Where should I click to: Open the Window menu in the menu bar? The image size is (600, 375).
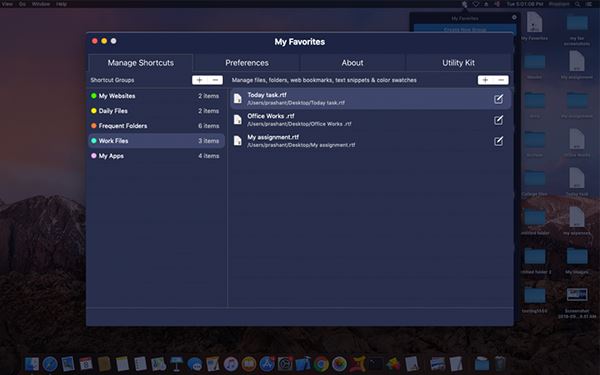(x=41, y=4)
